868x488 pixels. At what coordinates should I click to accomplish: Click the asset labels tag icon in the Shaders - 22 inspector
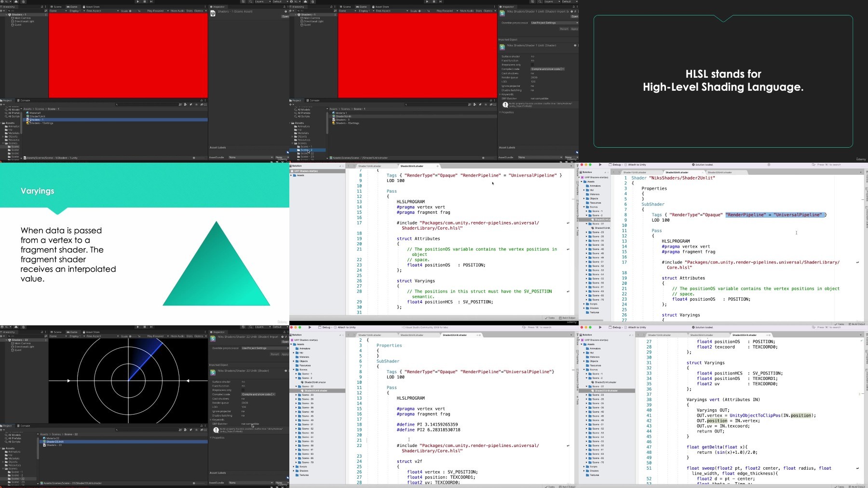[x=287, y=478]
